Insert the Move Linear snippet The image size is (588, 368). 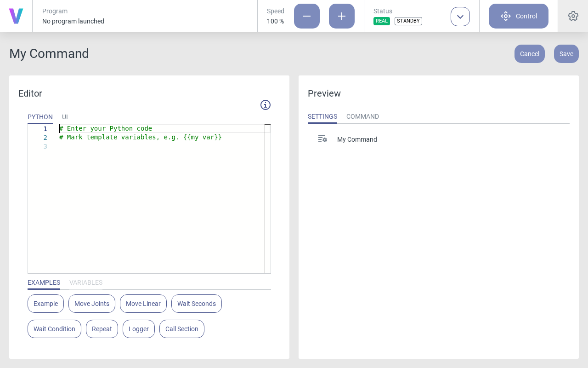(x=143, y=304)
